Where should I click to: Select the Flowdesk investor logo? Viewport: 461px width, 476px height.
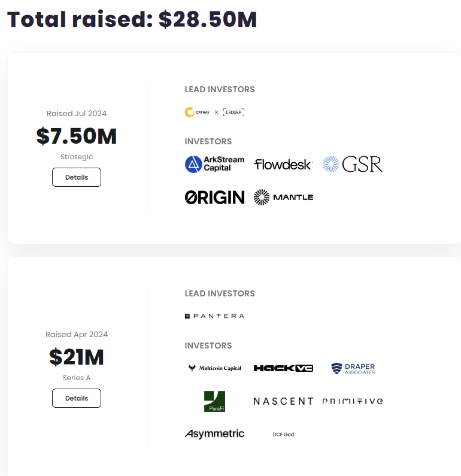(x=283, y=164)
